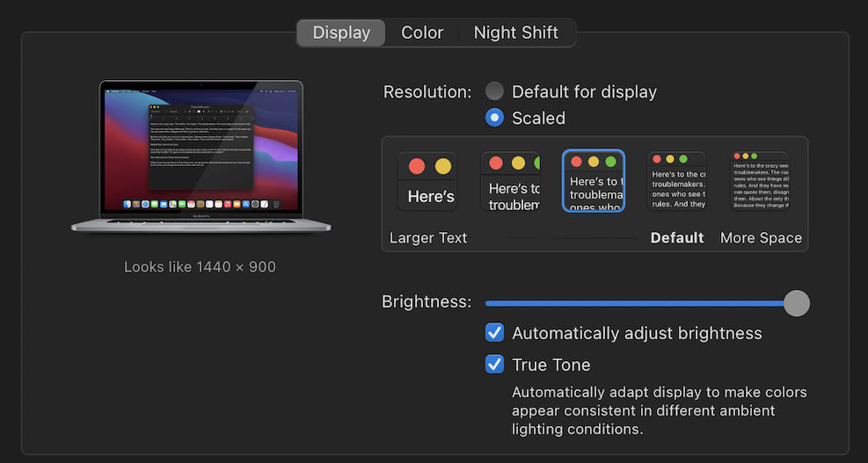
Task: Click the More Space label
Action: 761,238
